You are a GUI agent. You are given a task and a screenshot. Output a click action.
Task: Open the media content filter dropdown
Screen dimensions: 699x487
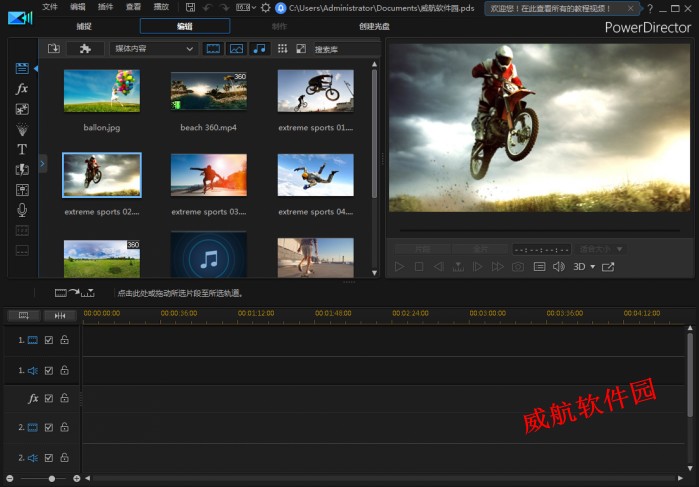tap(154, 48)
